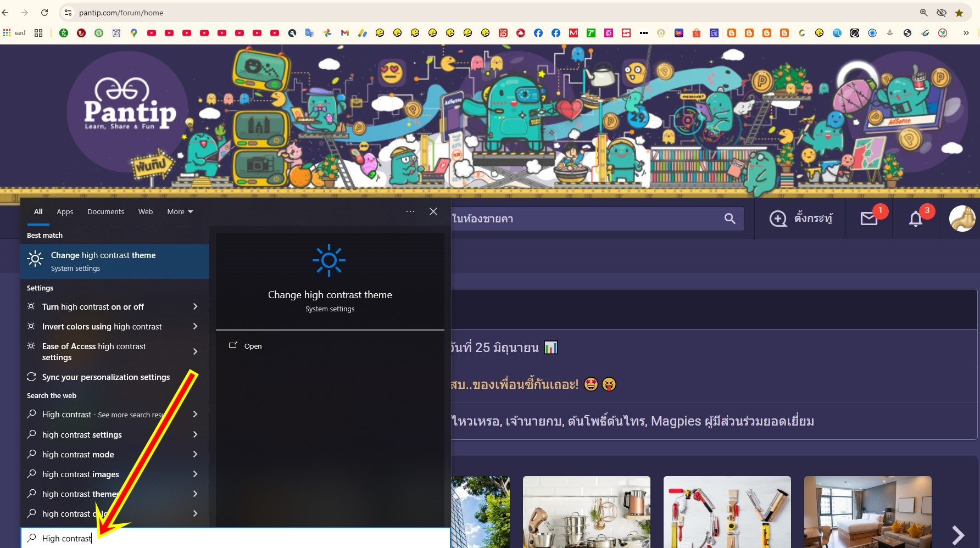This screenshot has height=548, width=980.
Task: Expand high contrast images web result chevron
Action: pyautogui.click(x=195, y=474)
